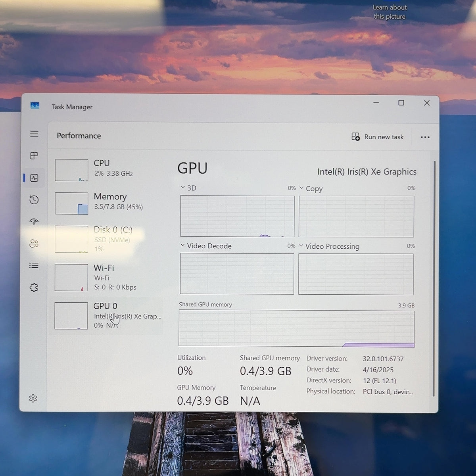
Task: Open the hamburger navigation menu
Action: pyautogui.click(x=34, y=134)
